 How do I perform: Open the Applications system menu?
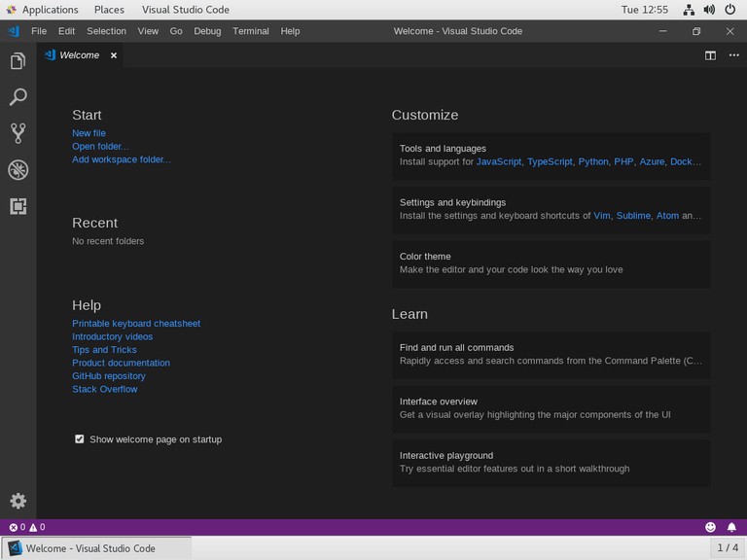pyautogui.click(x=42, y=10)
